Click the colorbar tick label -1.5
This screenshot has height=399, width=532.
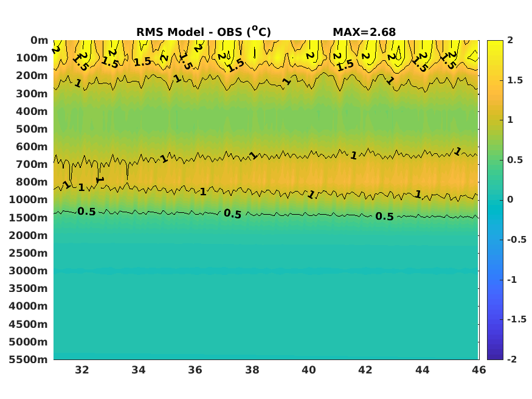[x=516, y=319]
